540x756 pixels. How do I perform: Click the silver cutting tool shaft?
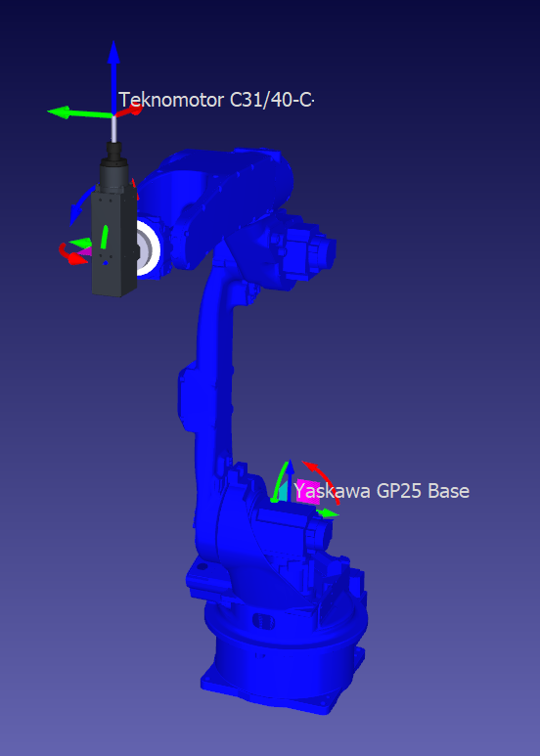coord(114,129)
